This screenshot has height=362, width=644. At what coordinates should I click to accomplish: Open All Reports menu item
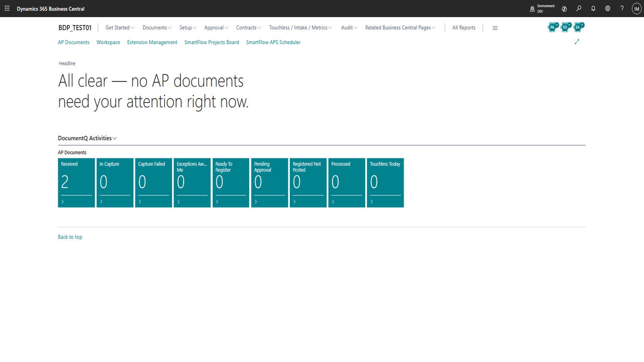pyautogui.click(x=464, y=28)
